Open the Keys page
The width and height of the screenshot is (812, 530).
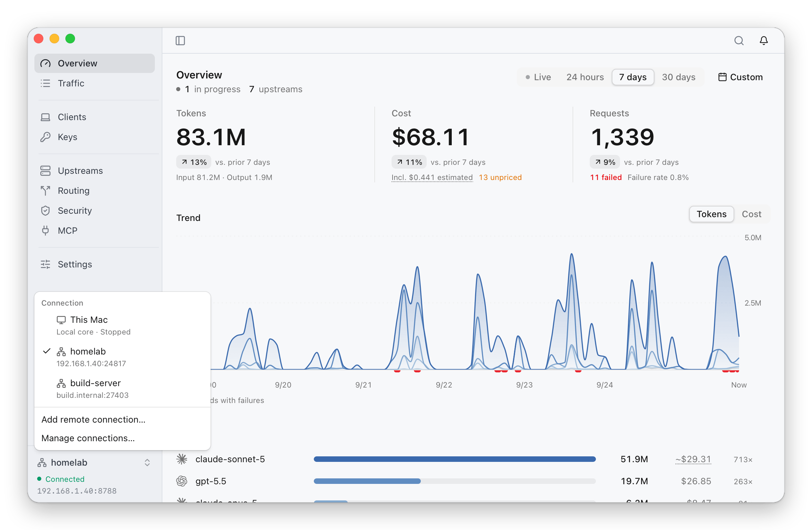click(x=95, y=137)
